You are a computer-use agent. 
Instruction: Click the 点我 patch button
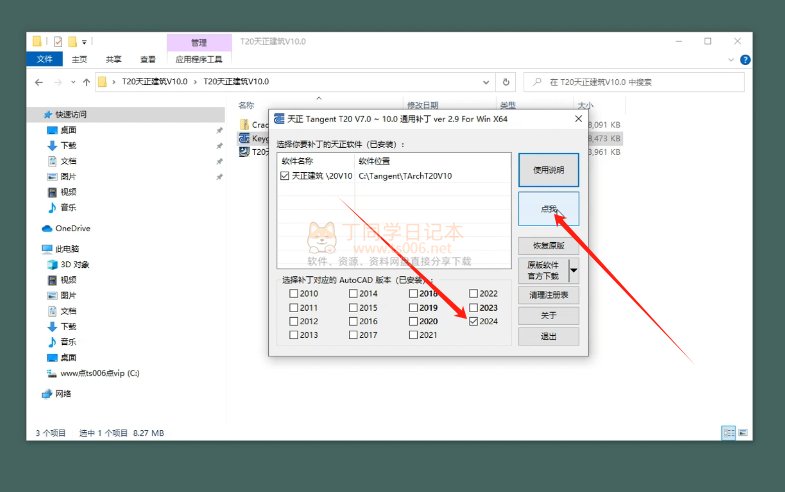[549, 209]
